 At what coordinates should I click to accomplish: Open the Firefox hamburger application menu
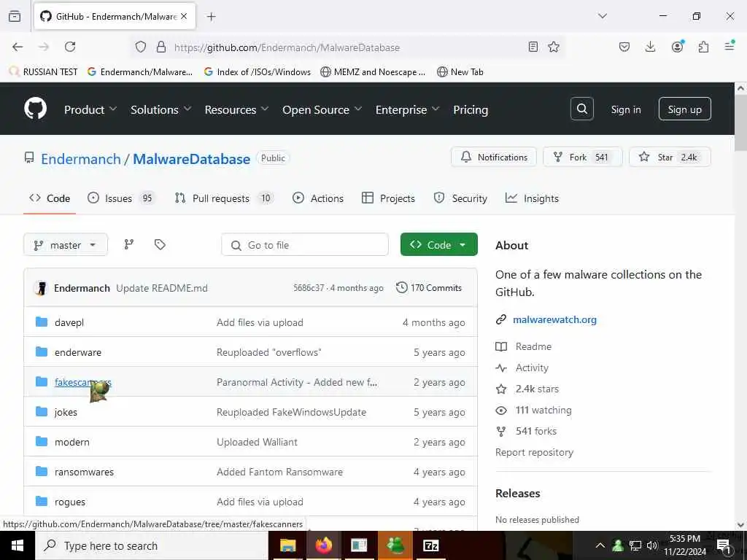[729, 47]
